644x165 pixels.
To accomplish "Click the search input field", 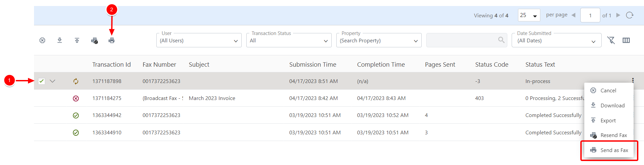I will [462, 40].
